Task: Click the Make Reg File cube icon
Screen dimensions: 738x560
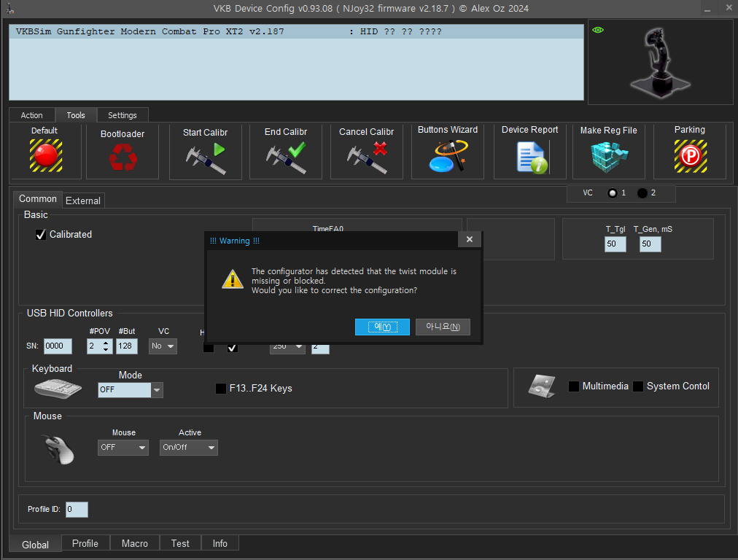Action: click(x=609, y=157)
